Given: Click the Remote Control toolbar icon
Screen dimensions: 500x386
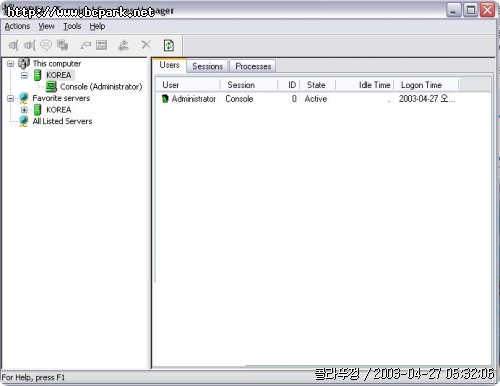Looking at the screenshot, I should click(x=63, y=45).
